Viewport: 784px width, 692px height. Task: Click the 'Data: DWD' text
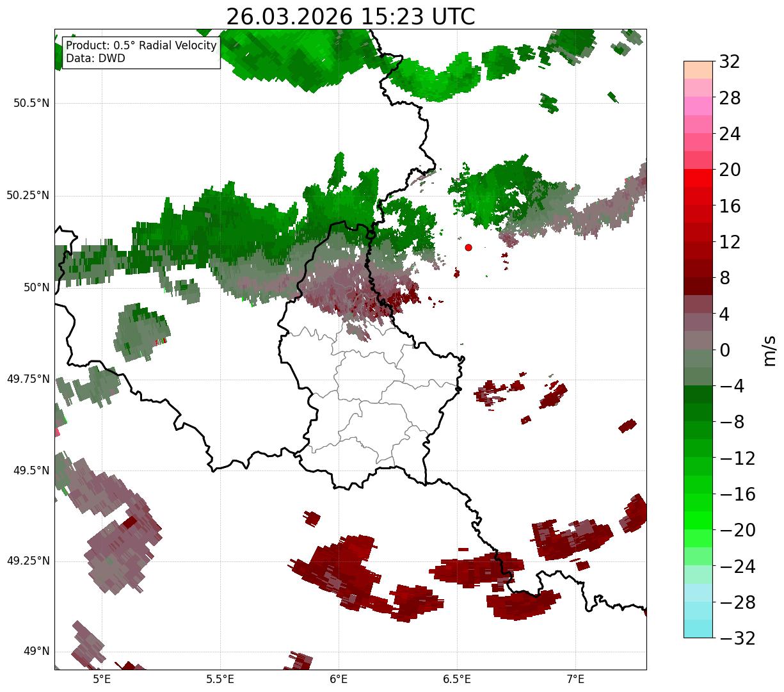click(96, 58)
